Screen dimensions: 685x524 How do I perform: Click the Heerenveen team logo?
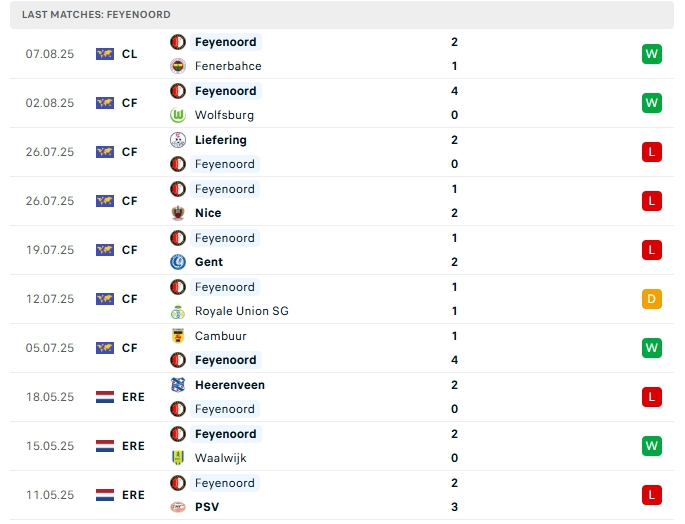(178, 385)
